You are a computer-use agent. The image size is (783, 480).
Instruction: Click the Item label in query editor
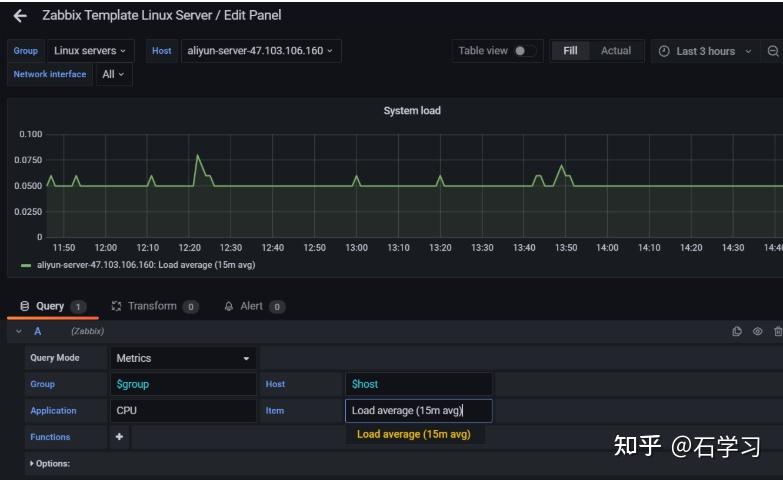tap(275, 411)
